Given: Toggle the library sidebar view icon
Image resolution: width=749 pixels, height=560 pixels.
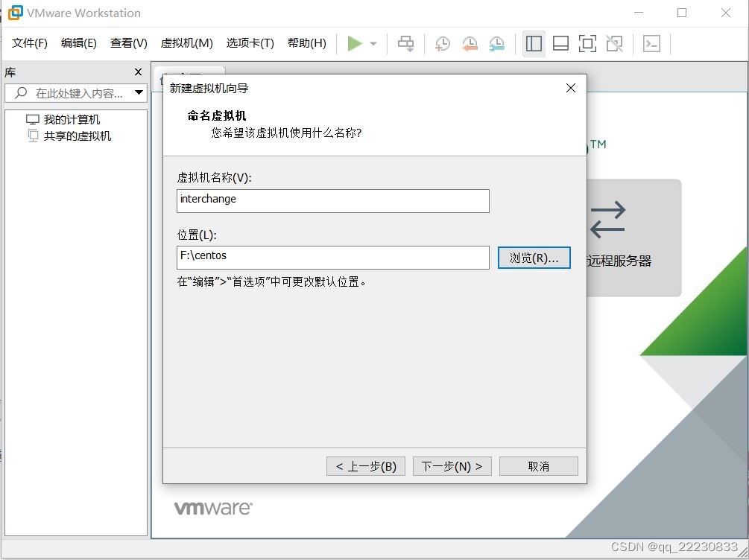Looking at the screenshot, I should [x=534, y=43].
